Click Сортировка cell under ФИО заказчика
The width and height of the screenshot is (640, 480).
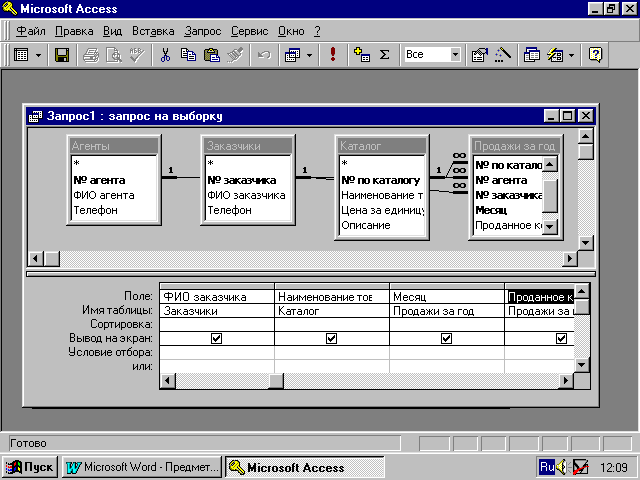click(x=217, y=324)
